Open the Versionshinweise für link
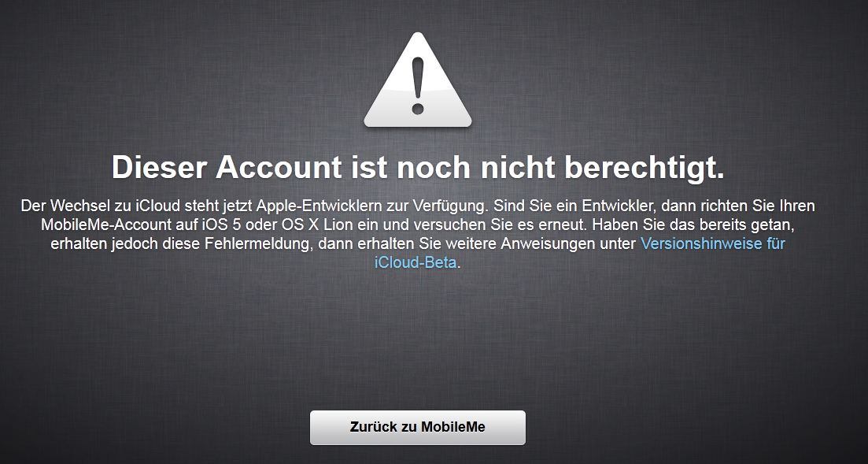Screen dimensions: 868x464 712,243
